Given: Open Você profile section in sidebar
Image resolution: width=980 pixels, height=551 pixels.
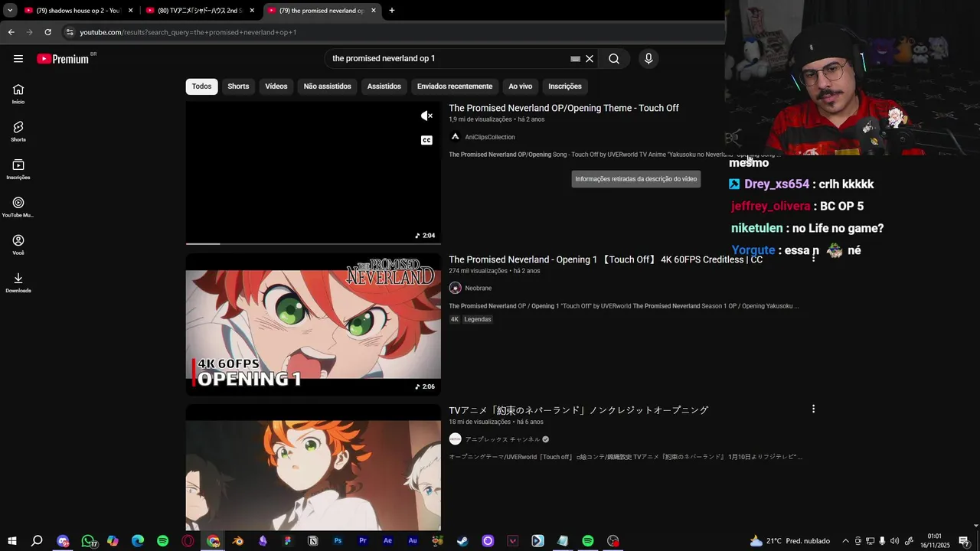Looking at the screenshot, I should 18,244.
